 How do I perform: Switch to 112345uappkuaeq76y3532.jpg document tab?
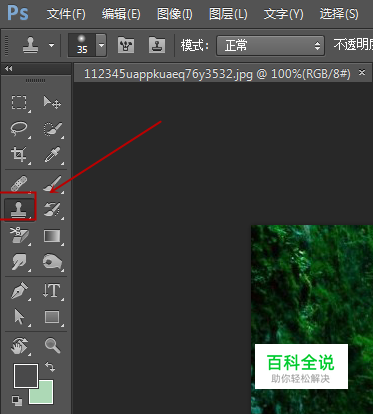tap(217, 74)
